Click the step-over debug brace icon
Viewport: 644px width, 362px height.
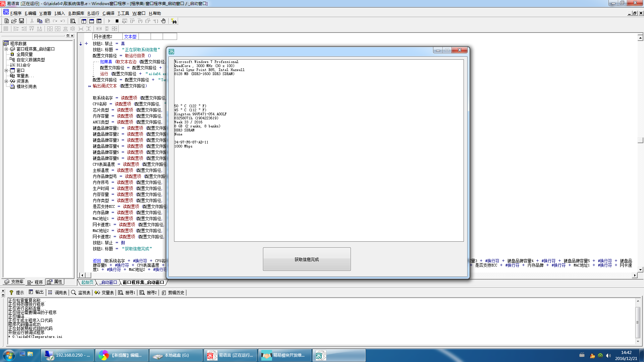click(x=132, y=21)
